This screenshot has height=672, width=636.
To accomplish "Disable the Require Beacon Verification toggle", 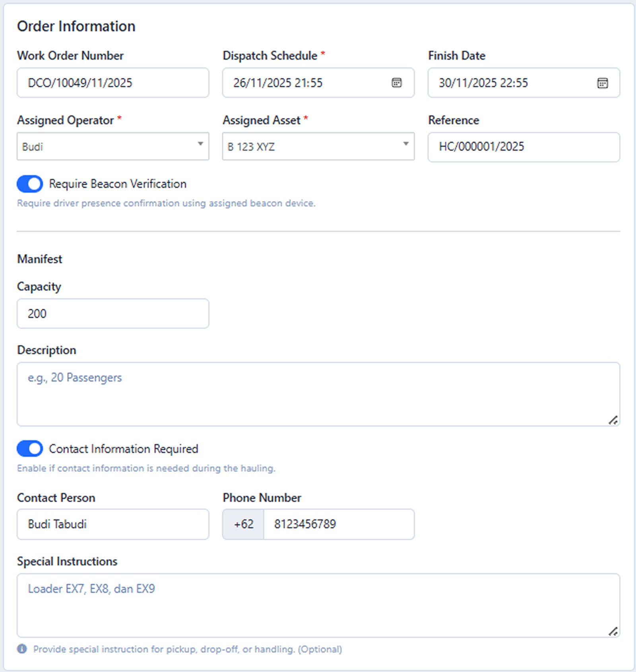I will click(30, 184).
